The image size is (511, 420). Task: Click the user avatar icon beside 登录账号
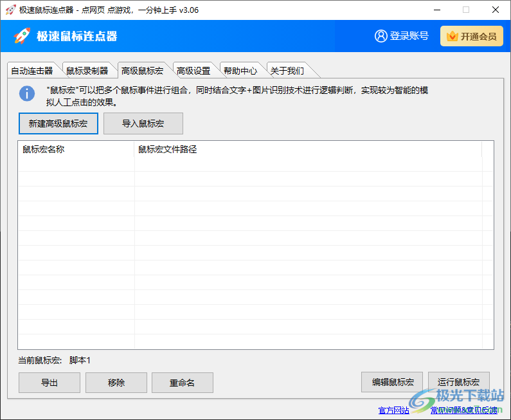(x=381, y=36)
